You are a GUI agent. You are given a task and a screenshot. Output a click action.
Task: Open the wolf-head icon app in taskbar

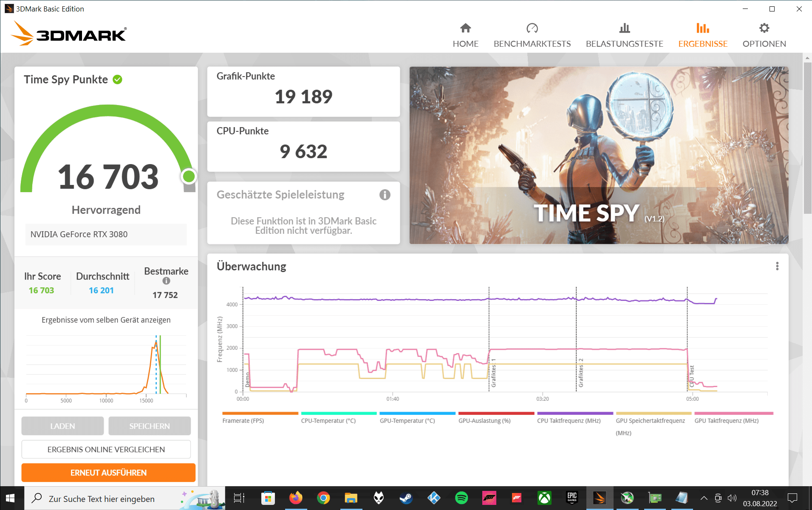[x=379, y=498]
